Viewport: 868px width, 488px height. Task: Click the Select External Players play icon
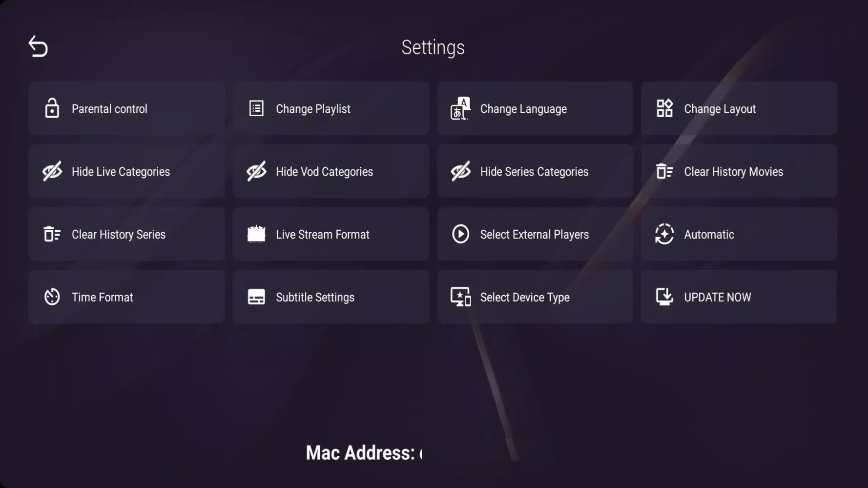pyautogui.click(x=460, y=234)
